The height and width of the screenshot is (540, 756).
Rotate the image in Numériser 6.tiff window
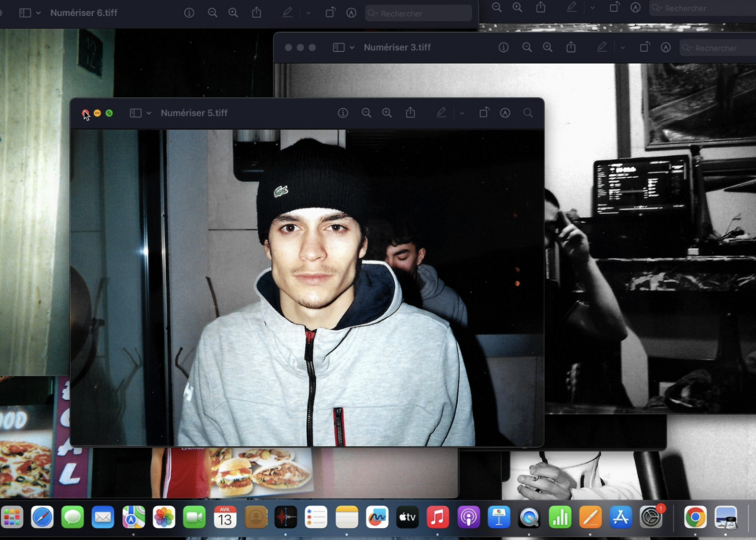coord(330,13)
